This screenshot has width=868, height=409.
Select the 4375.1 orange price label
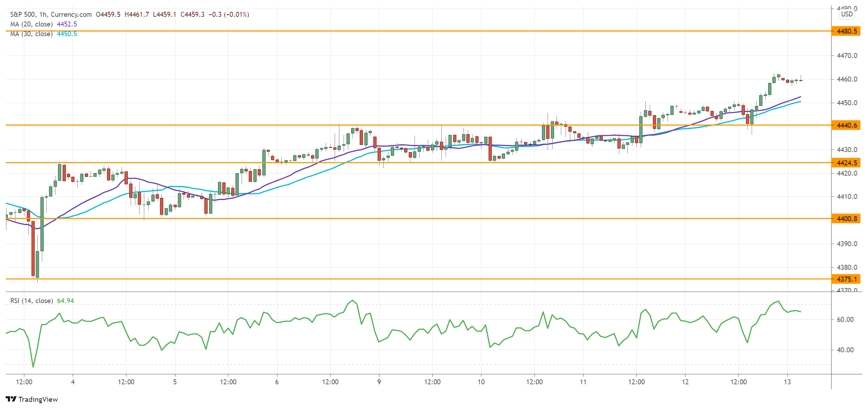[x=847, y=279]
